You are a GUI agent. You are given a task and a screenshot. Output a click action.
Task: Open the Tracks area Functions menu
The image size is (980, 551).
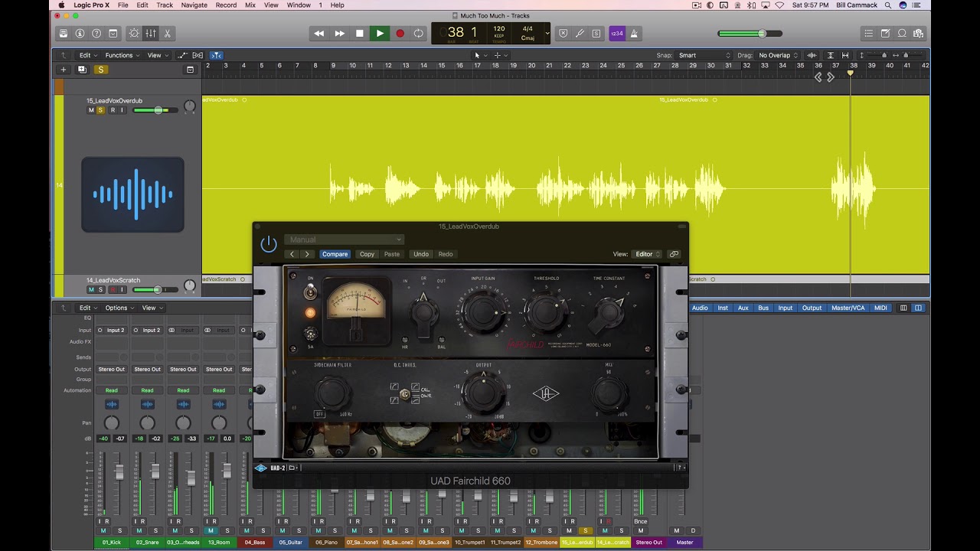coord(121,55)
